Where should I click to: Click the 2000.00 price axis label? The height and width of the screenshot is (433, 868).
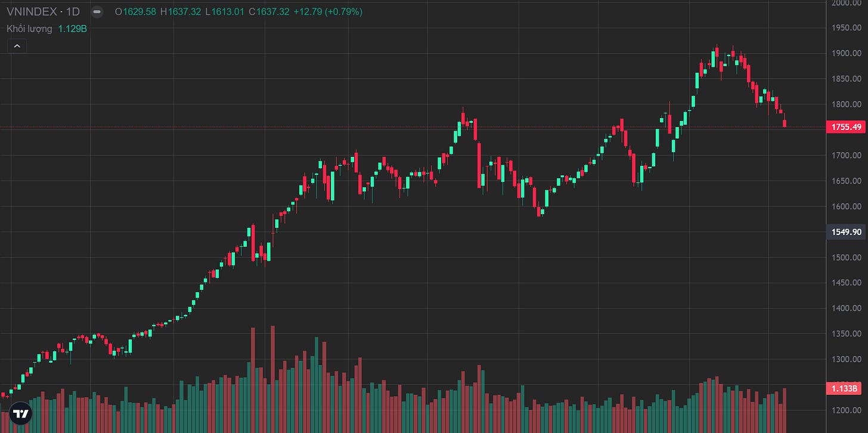tap(848, 4)
